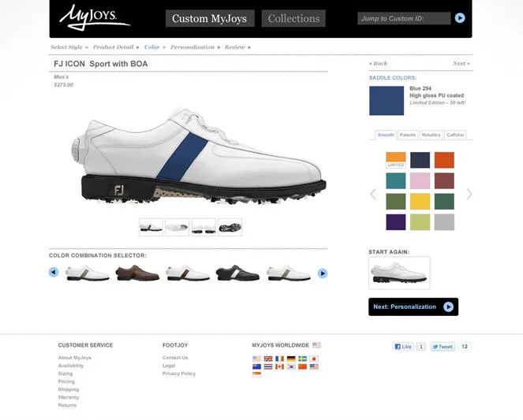Select the dark navy color swatch
Screen dimensions: 523x420
(420, 160)
